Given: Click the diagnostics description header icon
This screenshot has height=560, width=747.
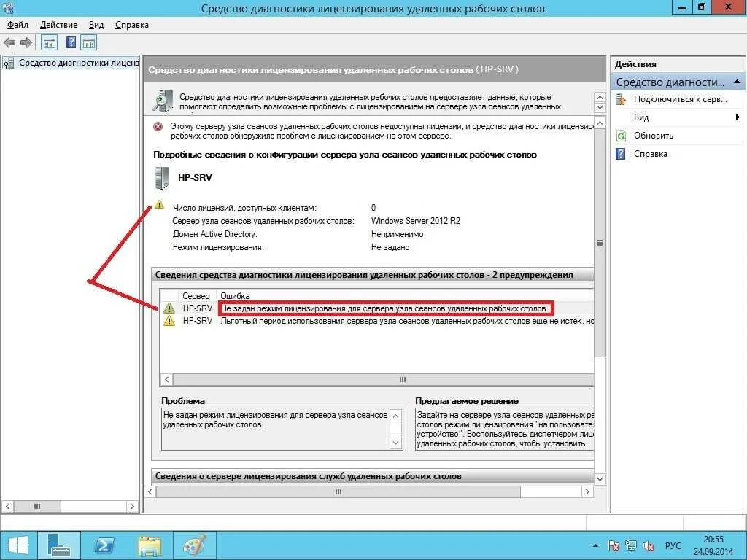Looking at the screenshot, I should [x=163, y=101].
